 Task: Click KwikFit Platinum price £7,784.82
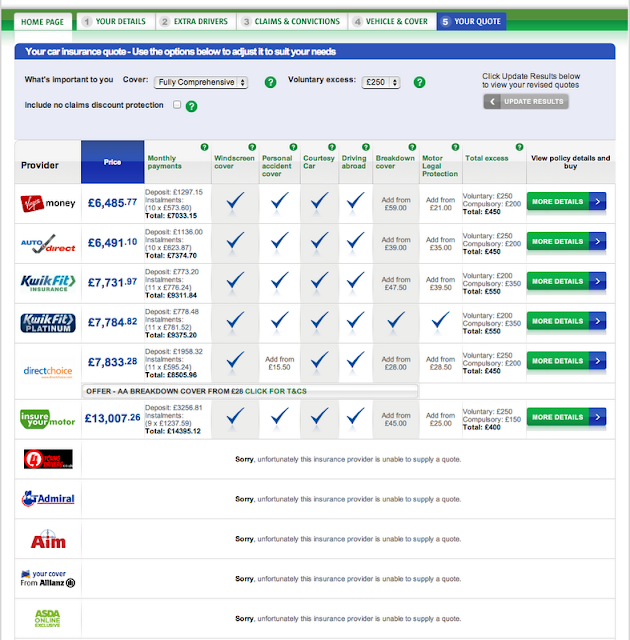113,322
